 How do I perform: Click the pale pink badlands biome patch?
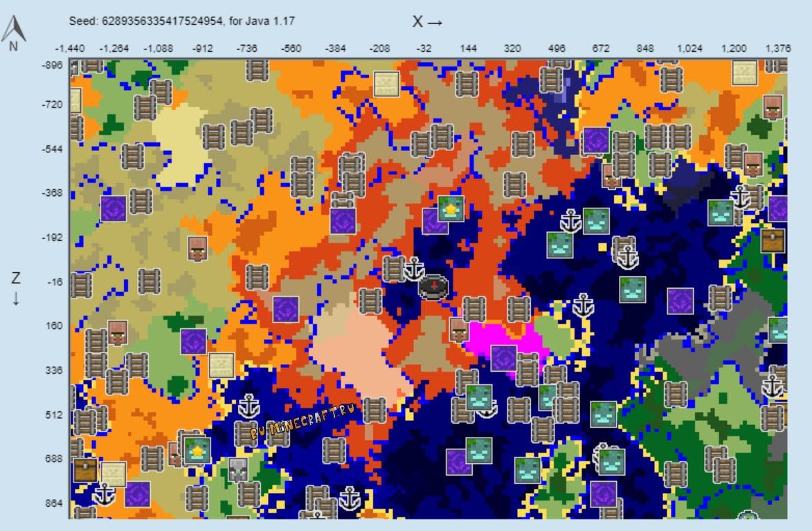point(357,352)
